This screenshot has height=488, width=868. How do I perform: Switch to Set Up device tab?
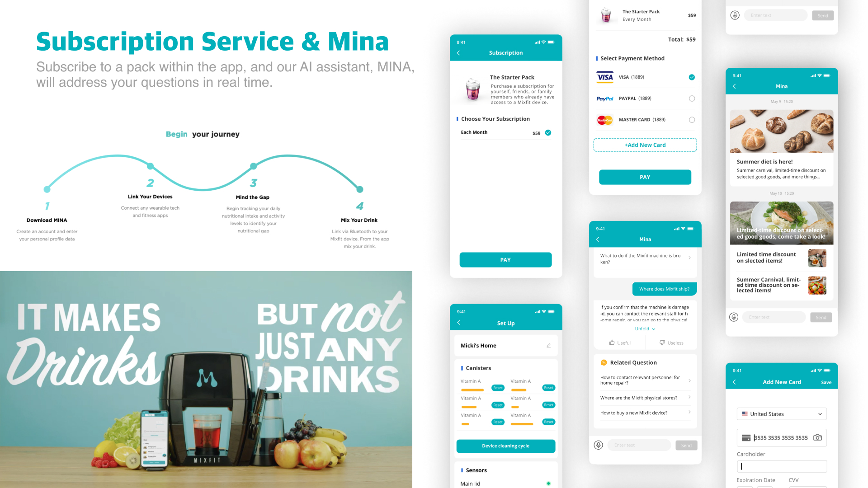pos(505,323)
